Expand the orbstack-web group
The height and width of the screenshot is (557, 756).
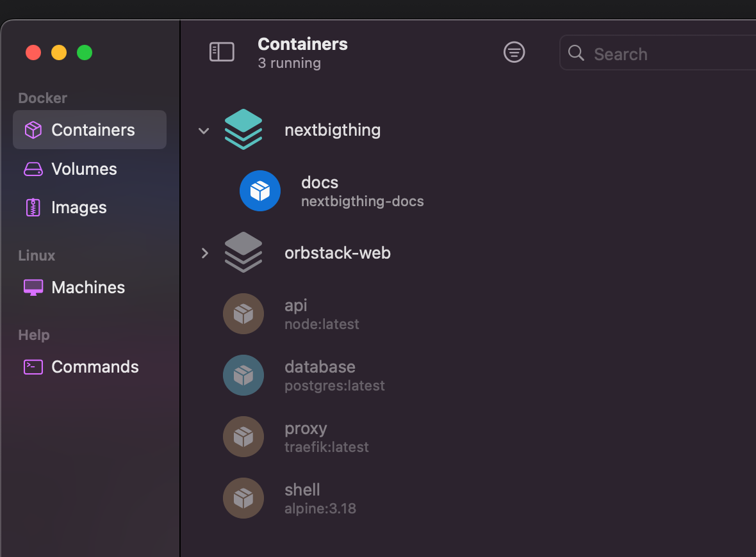(x=204, y=253)
